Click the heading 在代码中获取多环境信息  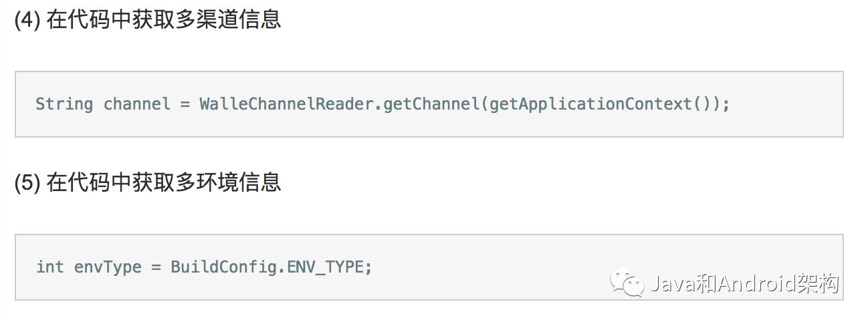pyautogui.click(x=164, y=182)
